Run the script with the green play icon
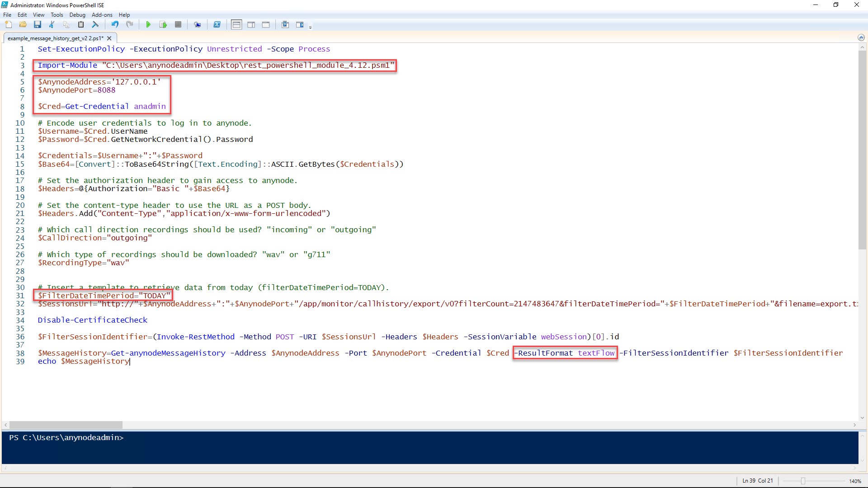 (148, 24)
